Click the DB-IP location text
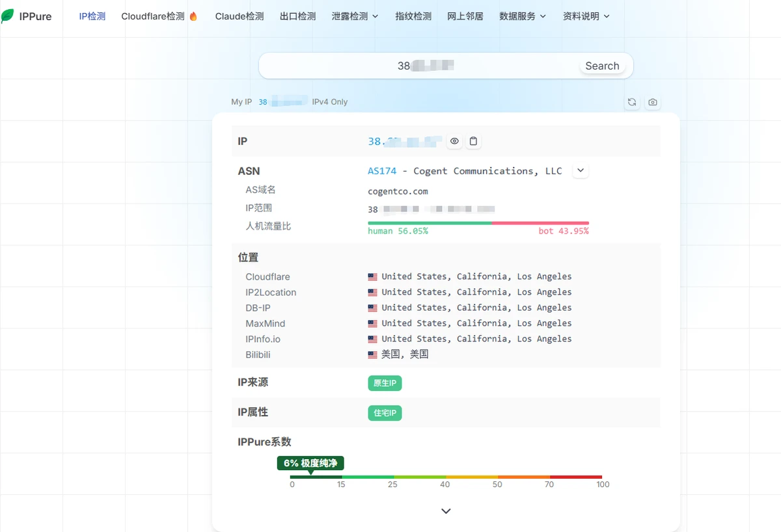The height and width of the screenshot is (532, 781). (x=476, y=308)
